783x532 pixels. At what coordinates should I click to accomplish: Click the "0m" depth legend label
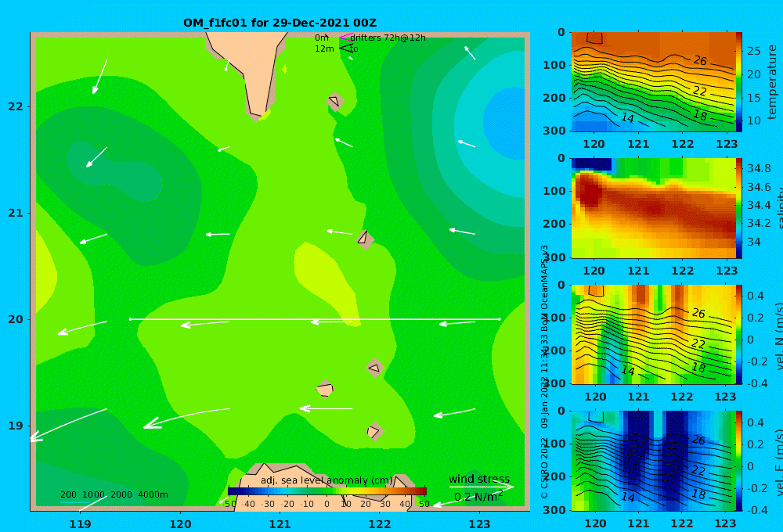(322, 38)
